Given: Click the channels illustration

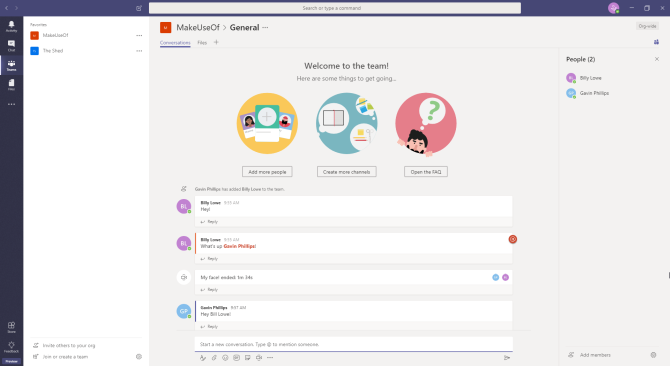Looking at the screenshot, I should (347, 123).
